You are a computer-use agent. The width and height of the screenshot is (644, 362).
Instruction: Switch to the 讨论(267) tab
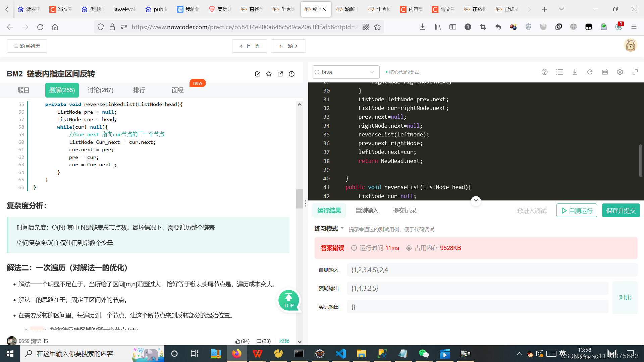100,90
